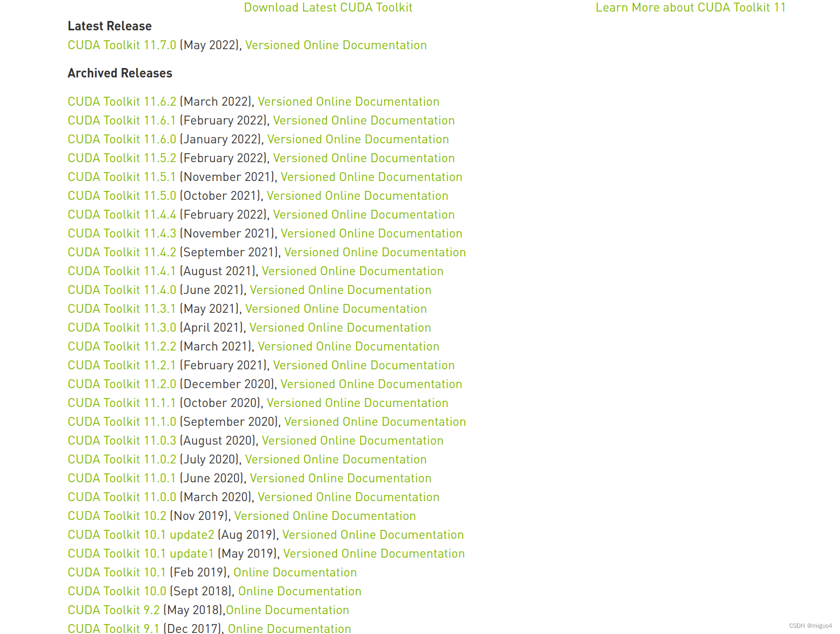Go to CUDA Toolkit 11.4.2 link
This screenshot has height=634, width=840.
[122, 252]
